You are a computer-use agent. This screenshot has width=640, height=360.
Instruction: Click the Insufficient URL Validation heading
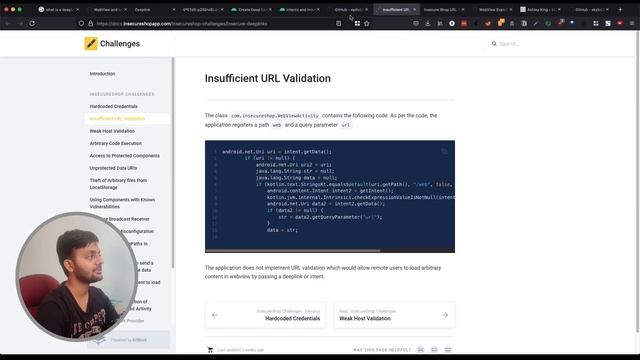click(268, 78)
